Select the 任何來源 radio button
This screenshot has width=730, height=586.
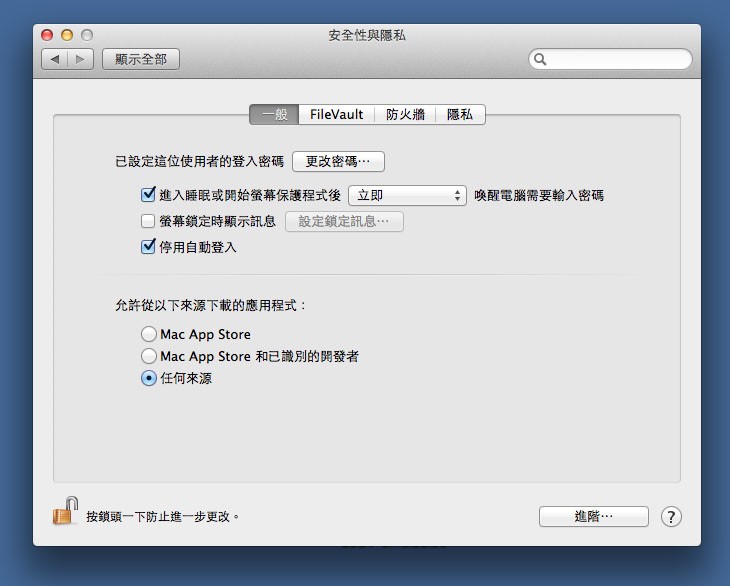(149, 378)
